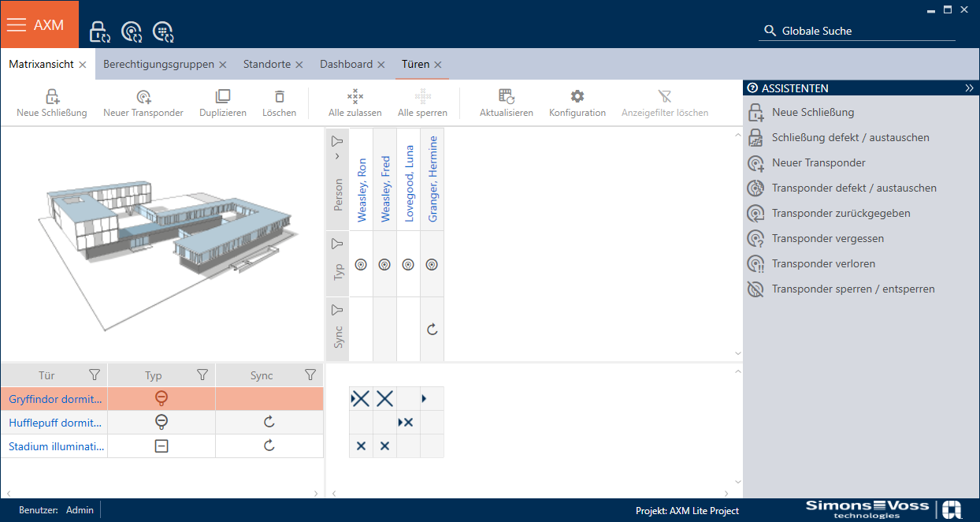This screenshot has height=522, width=980.
Task: Open the Typ column filter in door list
Action: click(x=202, y=375)
